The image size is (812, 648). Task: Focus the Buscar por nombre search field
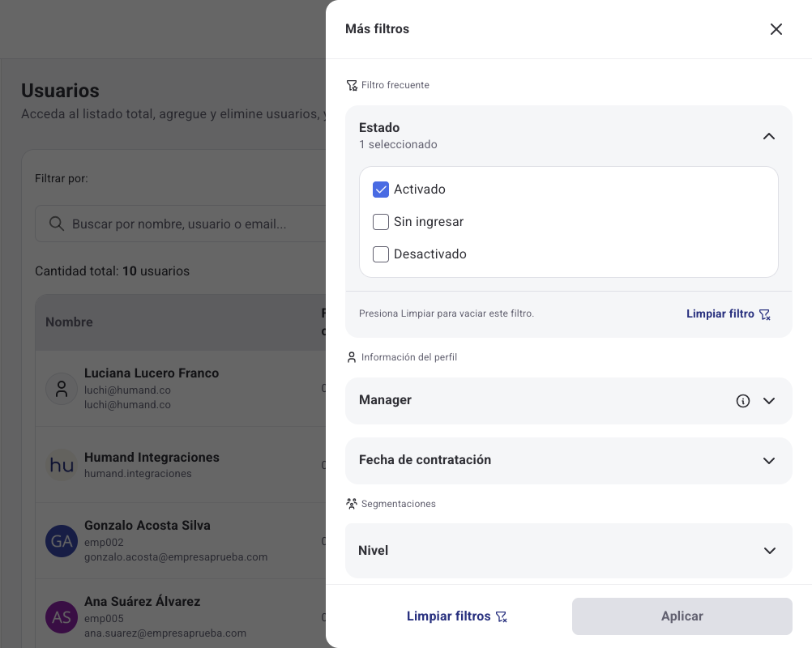pyautogui.click(x=180, y=224)
